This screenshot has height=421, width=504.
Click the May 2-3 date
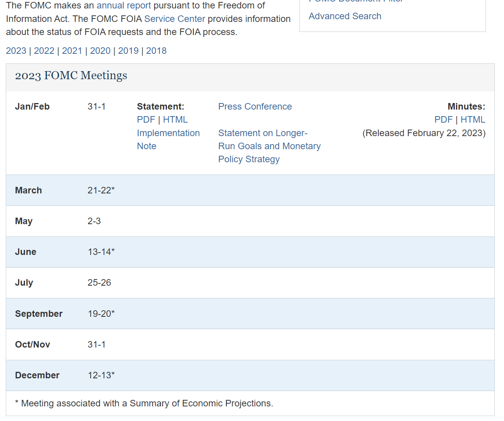[x=94, y=221]
